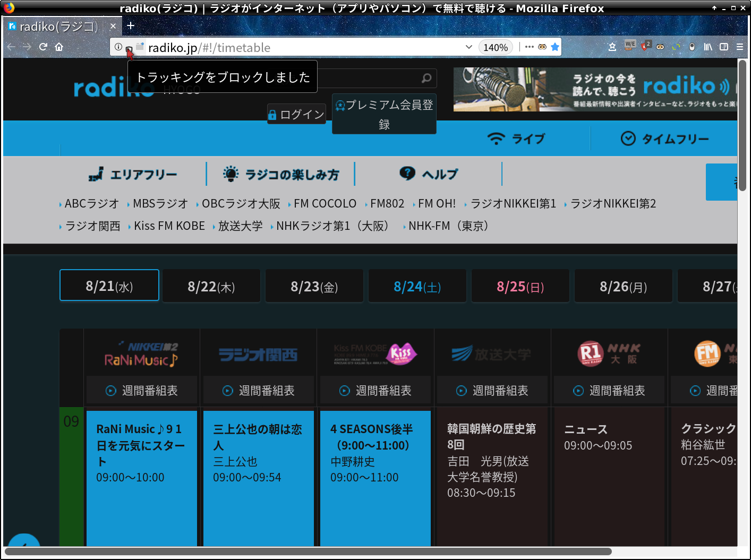Click the NHK R1 大阪 station logo
Viewport: 751px width, 560px height.
609,354
